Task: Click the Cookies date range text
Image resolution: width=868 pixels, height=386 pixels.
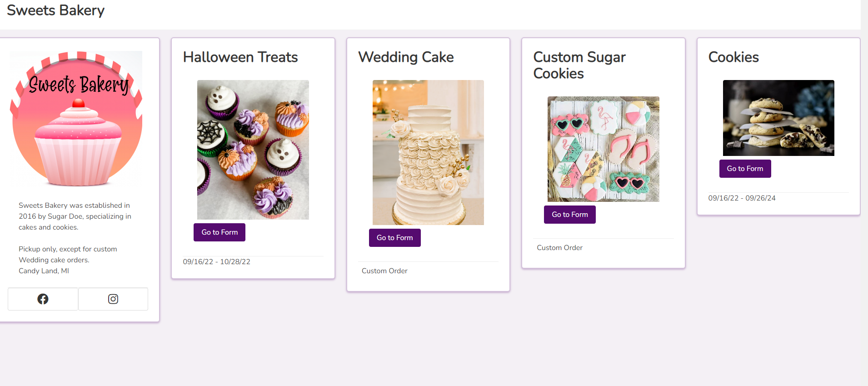Action: click(742, 198)
